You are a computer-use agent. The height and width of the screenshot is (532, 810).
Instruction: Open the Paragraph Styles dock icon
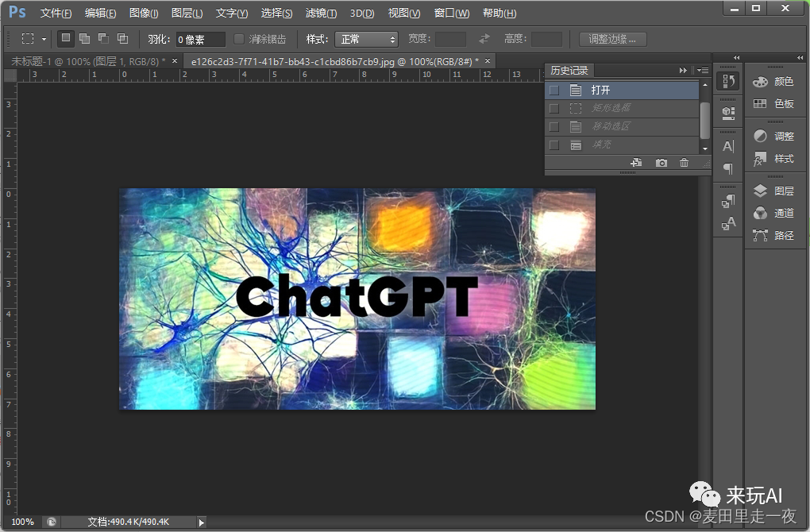coord(728,201)
